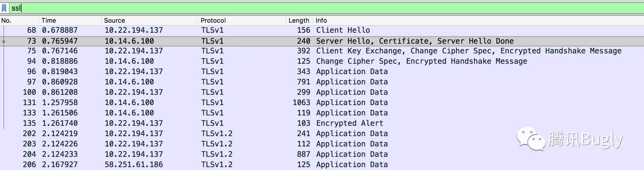Click the display filter bookmark icon

click(4, 8)
